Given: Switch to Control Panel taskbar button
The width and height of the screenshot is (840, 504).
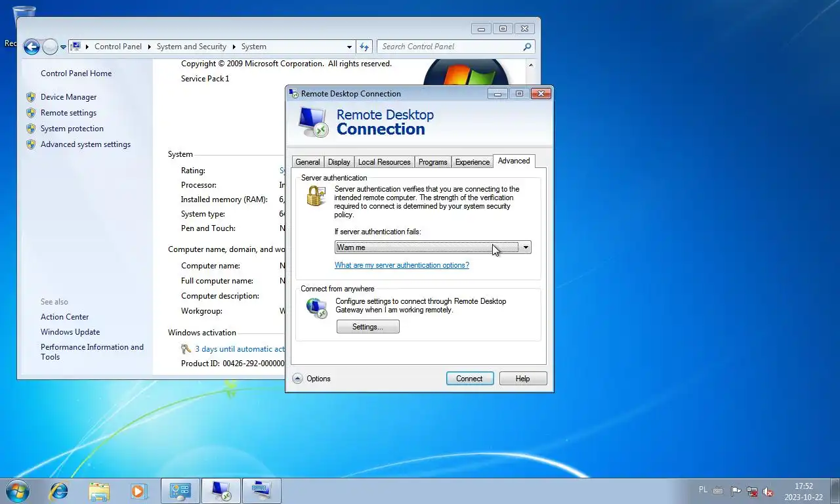Looking at the screenshot, I should 180,491.
